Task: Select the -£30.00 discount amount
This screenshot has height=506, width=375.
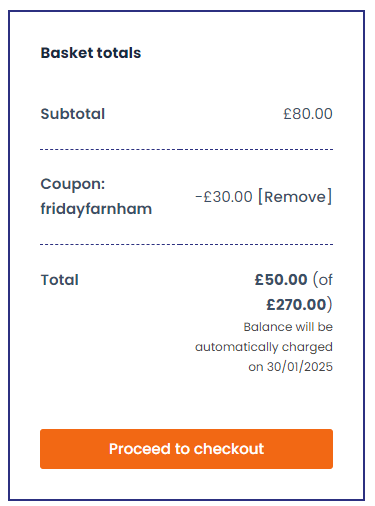Action: pyautogui.click(x=224, y=197)
